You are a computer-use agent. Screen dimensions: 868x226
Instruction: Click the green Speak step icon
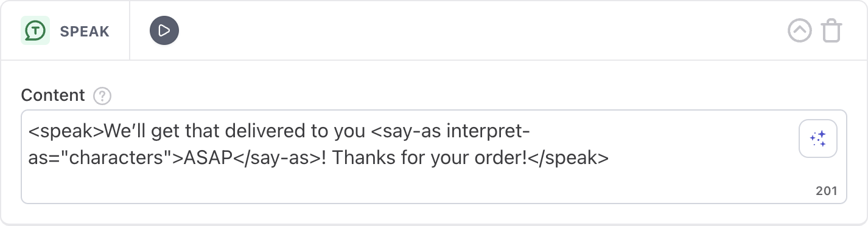(35, 30)
